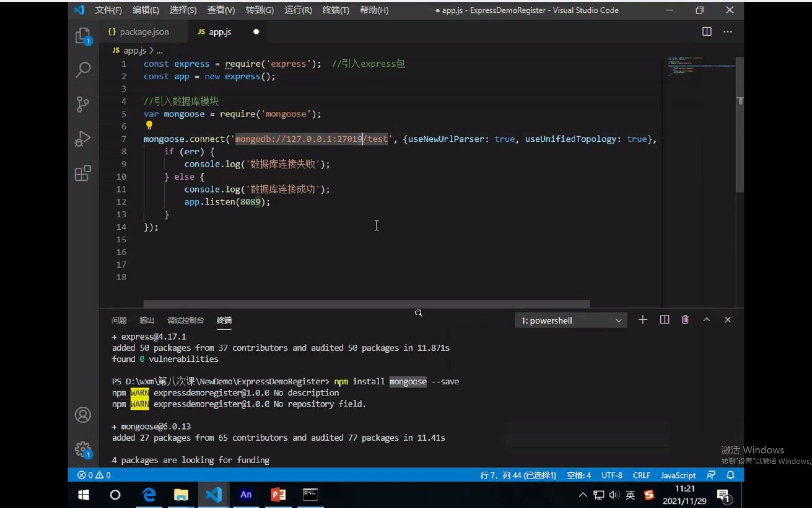The height and width of the screenshot is (508, 812).
Task: Switch to 输出 panel tab
Action: tap(147, 320)
